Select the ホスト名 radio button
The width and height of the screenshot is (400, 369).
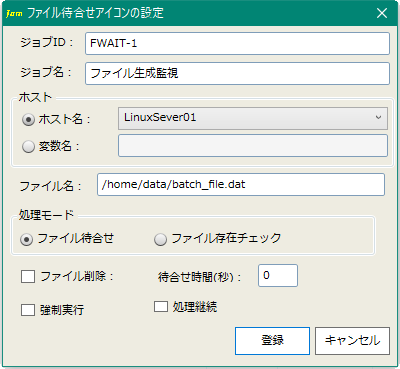(28, 119)
